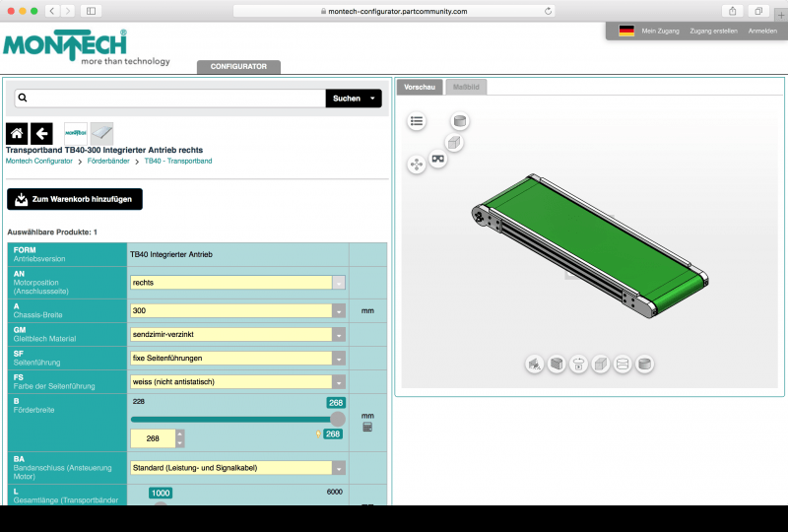This screenshot has width=788, height=532.
Task: Open the calculator icon beside Förderbreite
Action: pos(367,428)
